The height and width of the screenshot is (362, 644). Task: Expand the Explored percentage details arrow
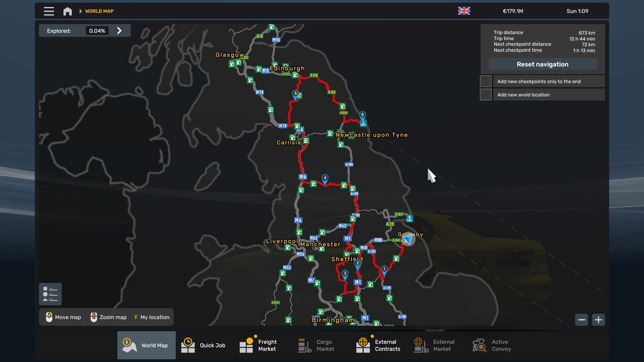[x=119, y=31]
